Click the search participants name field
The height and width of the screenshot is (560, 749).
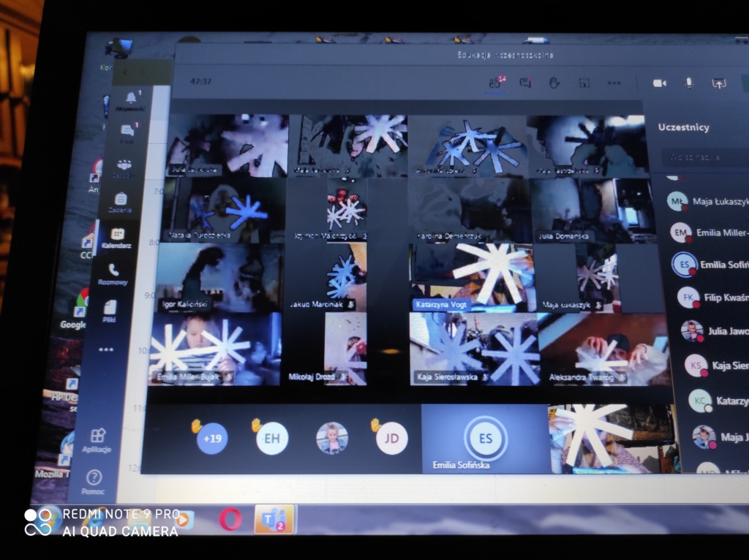705,157
